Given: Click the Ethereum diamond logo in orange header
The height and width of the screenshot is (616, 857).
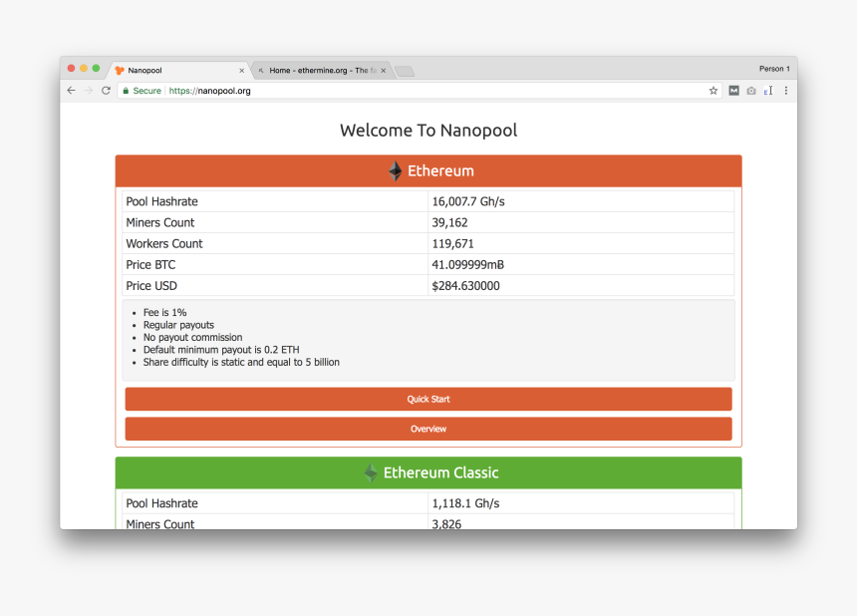Looking at the screenshot, I should click(x=396, y=171).
